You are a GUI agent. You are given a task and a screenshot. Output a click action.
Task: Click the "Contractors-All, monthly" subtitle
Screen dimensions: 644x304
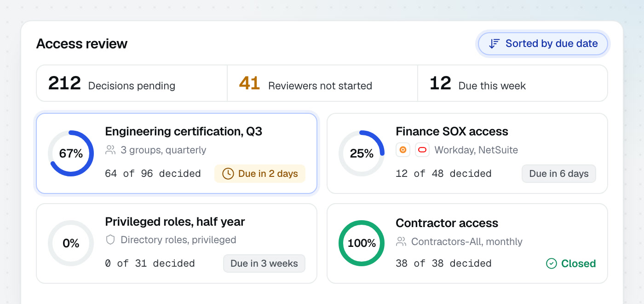pyautogui.click(x=467, y=242)
